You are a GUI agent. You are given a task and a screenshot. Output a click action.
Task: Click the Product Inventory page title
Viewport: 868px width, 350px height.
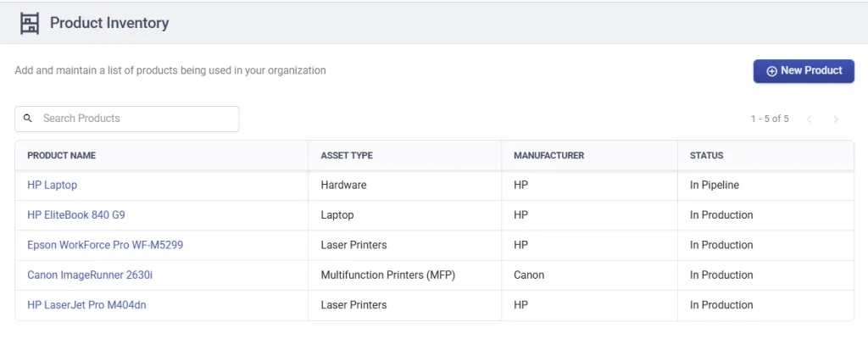(x=109, y=23)
